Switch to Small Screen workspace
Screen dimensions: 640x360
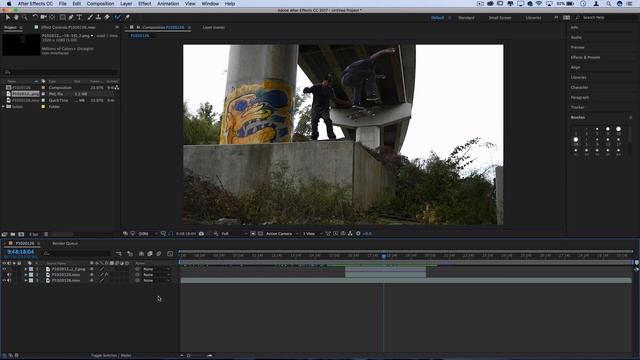point(500,18)
